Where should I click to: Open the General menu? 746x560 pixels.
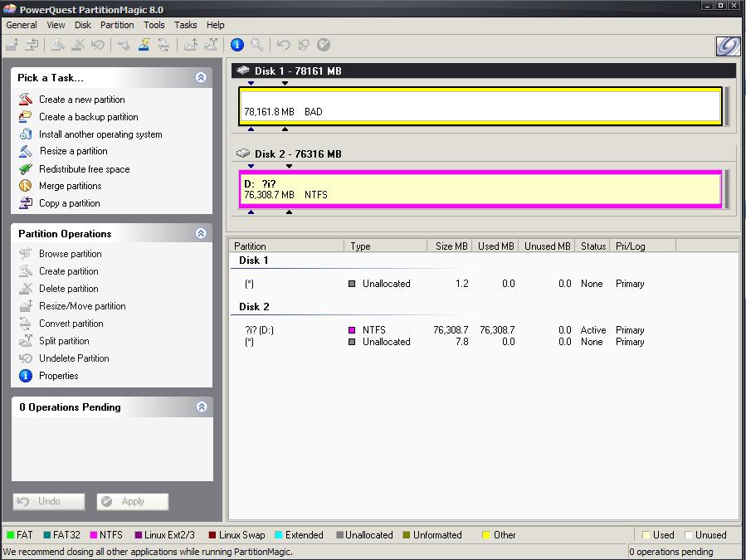tap(22, 25)
